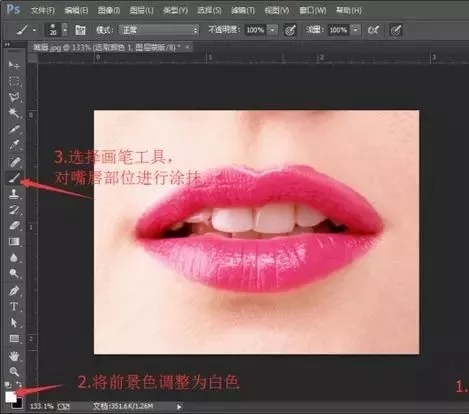Select the Rectangle shape tool

[14, 339]
